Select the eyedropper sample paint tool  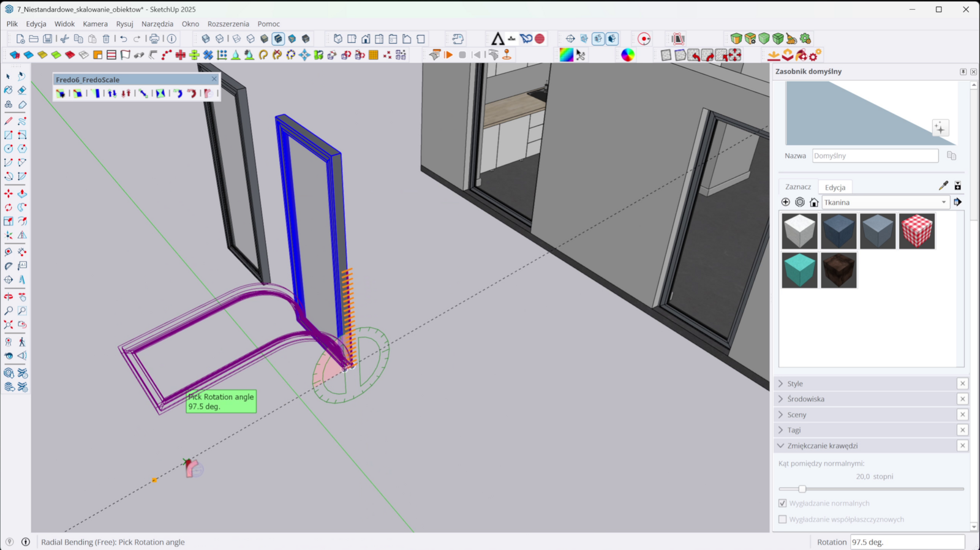pyautogui.click(x=943, y=186)
